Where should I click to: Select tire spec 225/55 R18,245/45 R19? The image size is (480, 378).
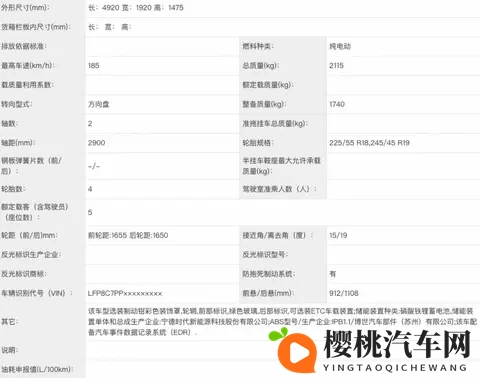[x=369, y=143]
